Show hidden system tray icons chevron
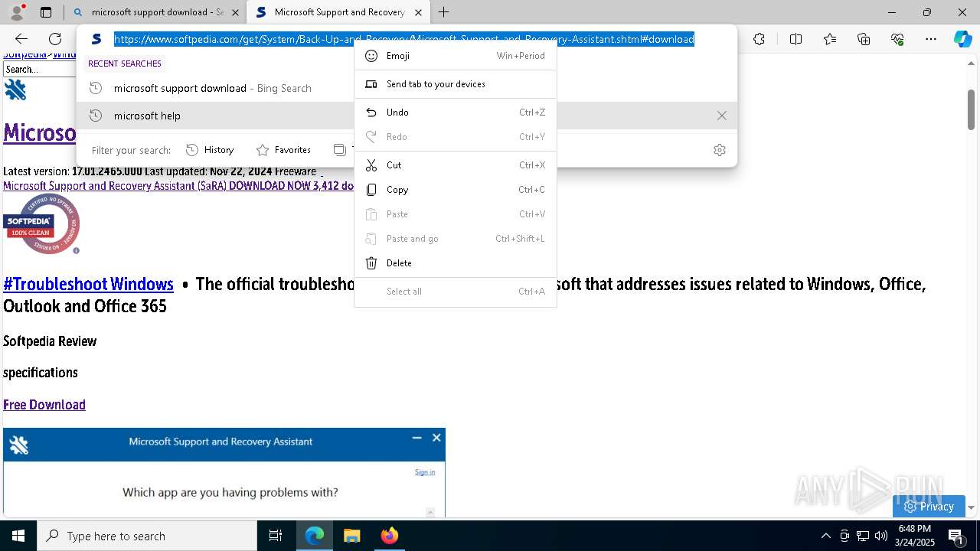Viewport: 980px width, 551px height. (x=825, y=536)
